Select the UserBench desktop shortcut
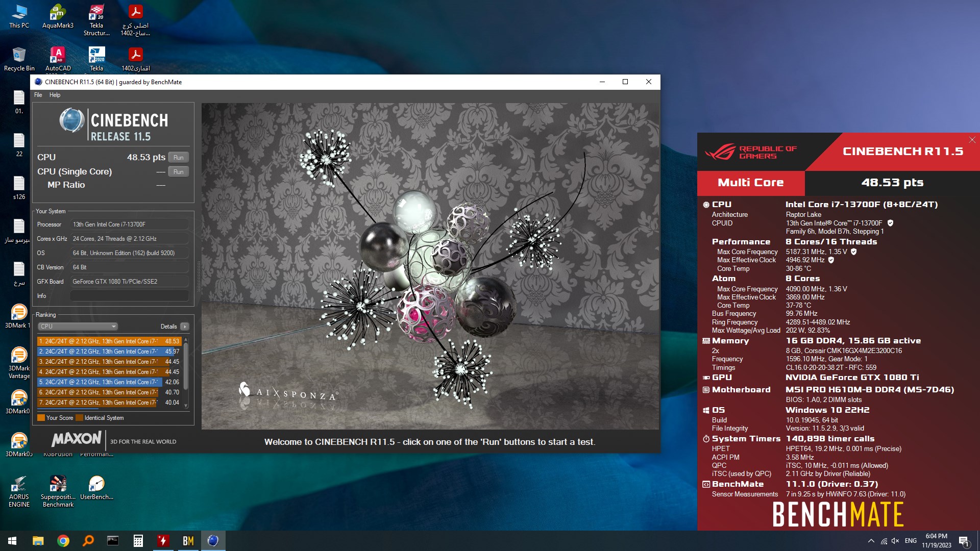Screen dimensions: 980x551 pyautogui.click(x=96, y=488)
